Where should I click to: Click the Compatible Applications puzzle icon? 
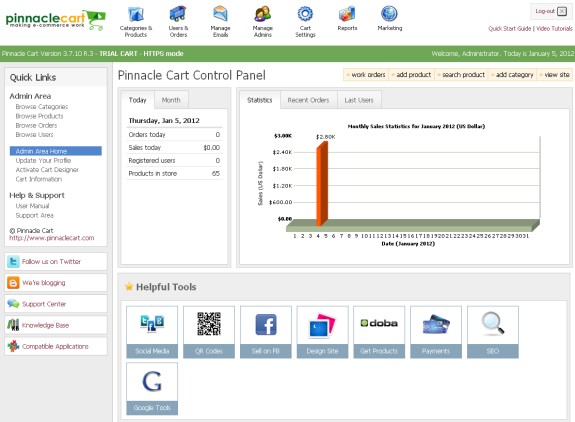point(13,346)
